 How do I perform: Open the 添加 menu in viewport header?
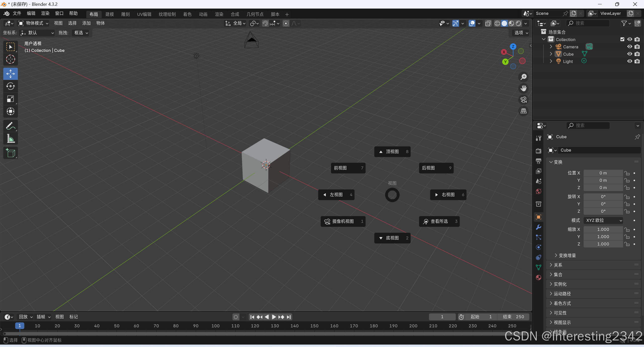pos(86,23)
